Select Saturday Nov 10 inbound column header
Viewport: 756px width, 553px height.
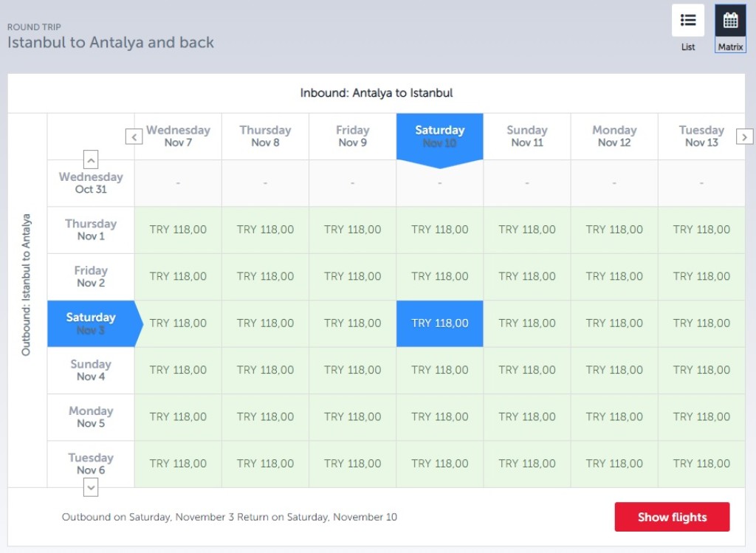(x=439, y=137)
